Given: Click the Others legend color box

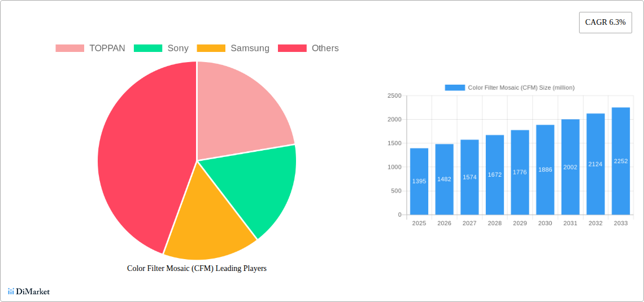Looking at the screenshot, I should [x=292, y=49].
